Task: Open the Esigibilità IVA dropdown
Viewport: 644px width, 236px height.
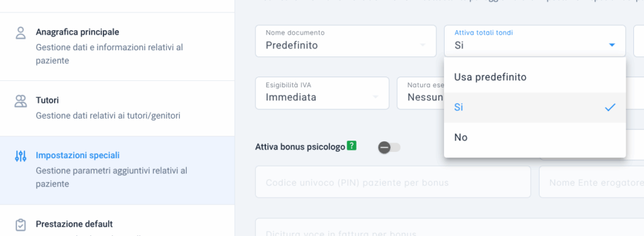Action: (322, 93)
